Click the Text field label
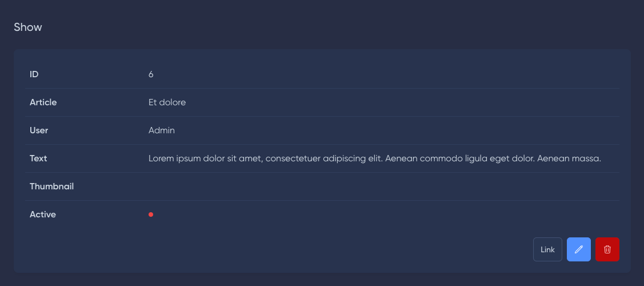 [38, 158]
